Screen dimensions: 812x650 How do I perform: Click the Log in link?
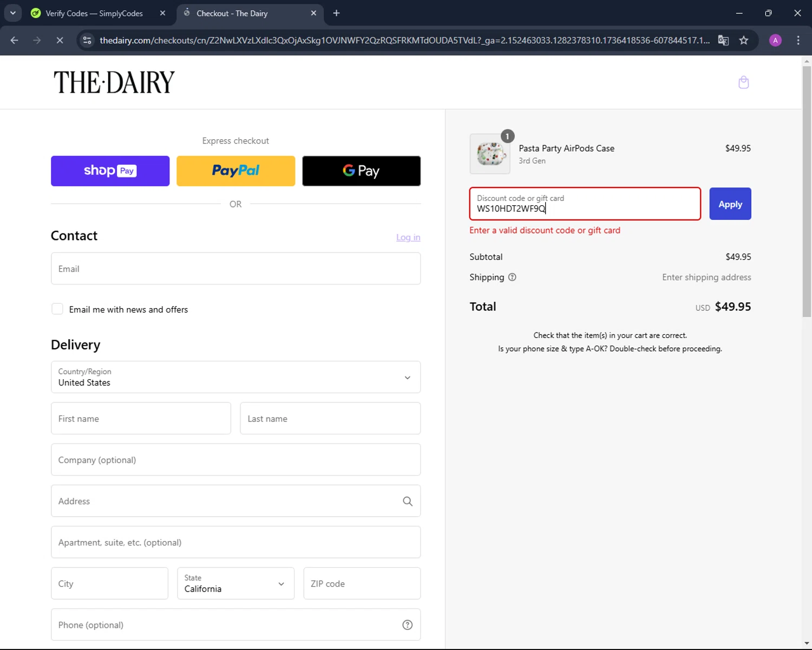pyautogui.click(x=408, y=237)
